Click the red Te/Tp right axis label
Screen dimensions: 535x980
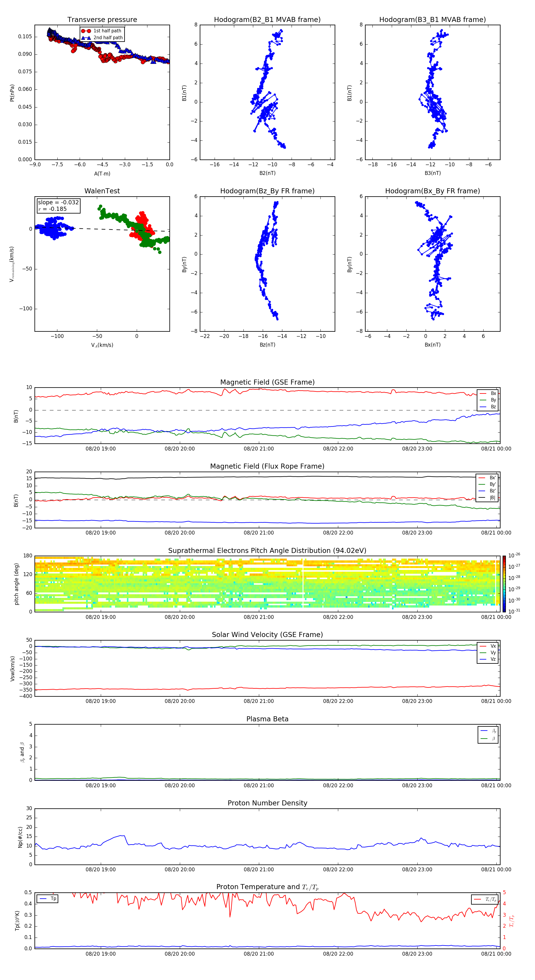[x=512, y=921]
